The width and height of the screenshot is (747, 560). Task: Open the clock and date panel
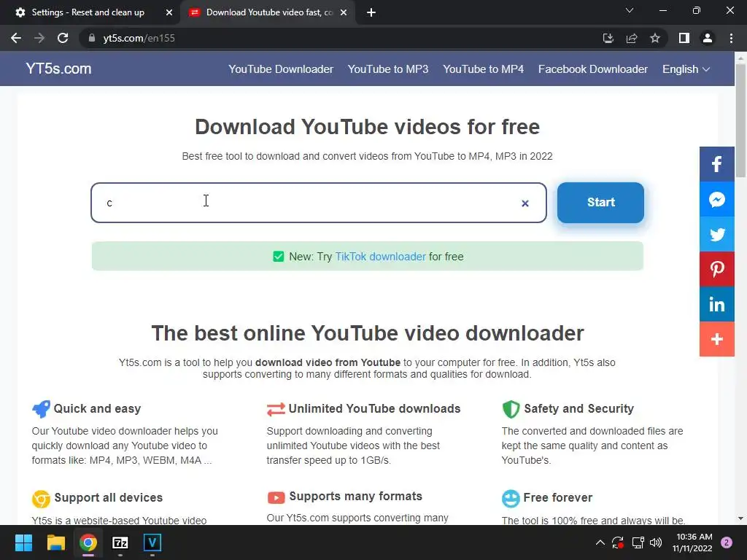point(692,542)
